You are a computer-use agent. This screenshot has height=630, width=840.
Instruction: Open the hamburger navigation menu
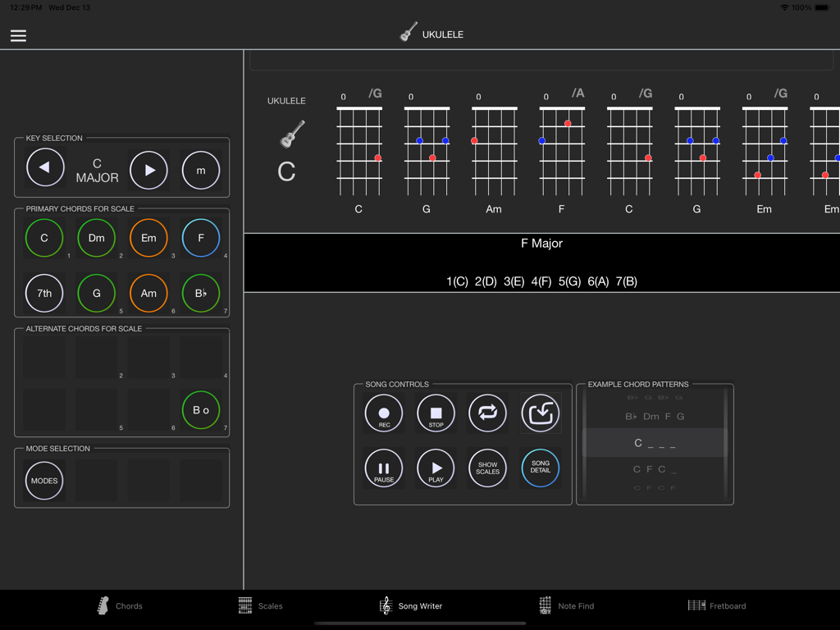[17, 34]
